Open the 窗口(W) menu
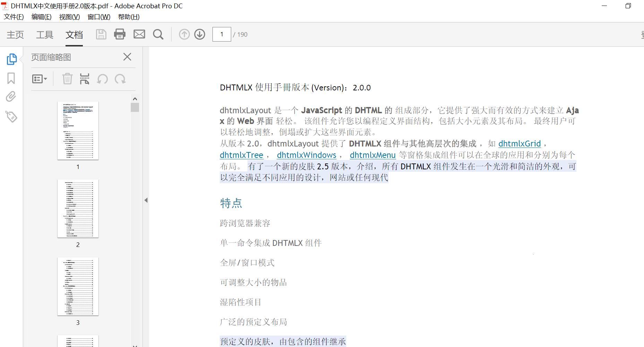The image size is (644, 347). (99, 17)
